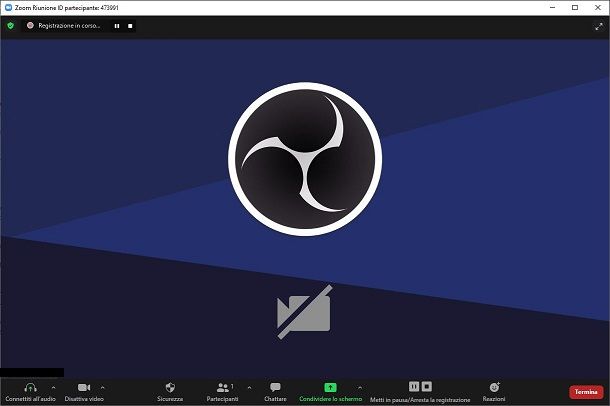
Task: Click the OBS logo video feed
Action: tap(305, 159)
